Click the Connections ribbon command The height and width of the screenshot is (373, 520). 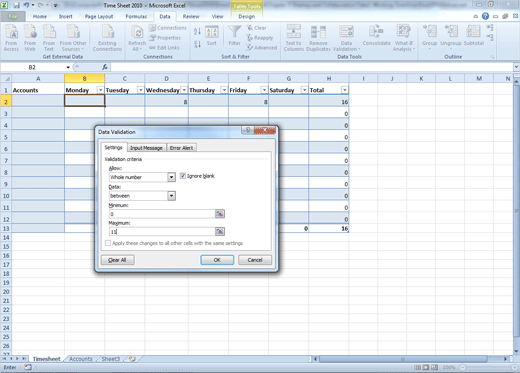click(x=168, y=28)
